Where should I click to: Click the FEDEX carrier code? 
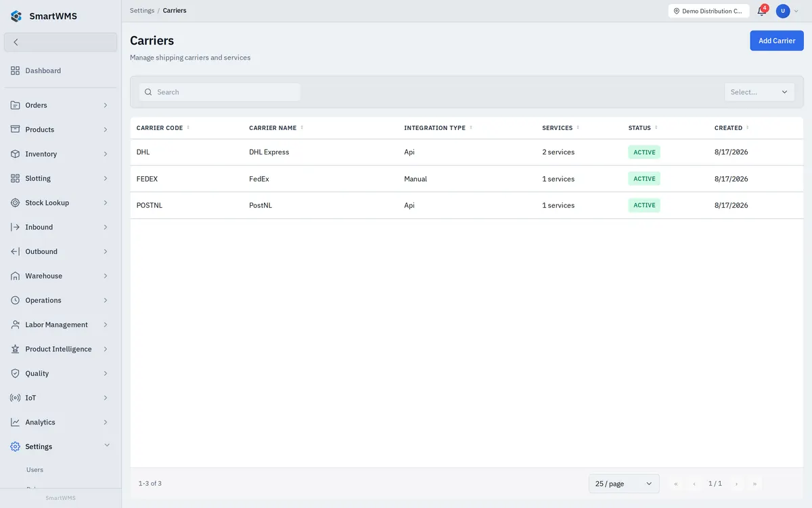pos(147,179)
